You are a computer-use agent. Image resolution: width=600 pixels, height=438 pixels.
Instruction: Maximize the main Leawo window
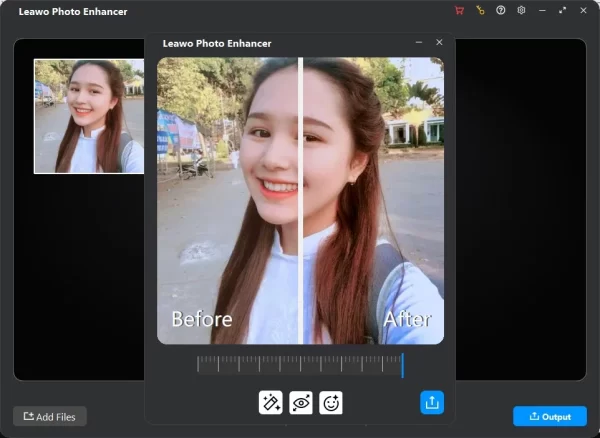(562, 10)
